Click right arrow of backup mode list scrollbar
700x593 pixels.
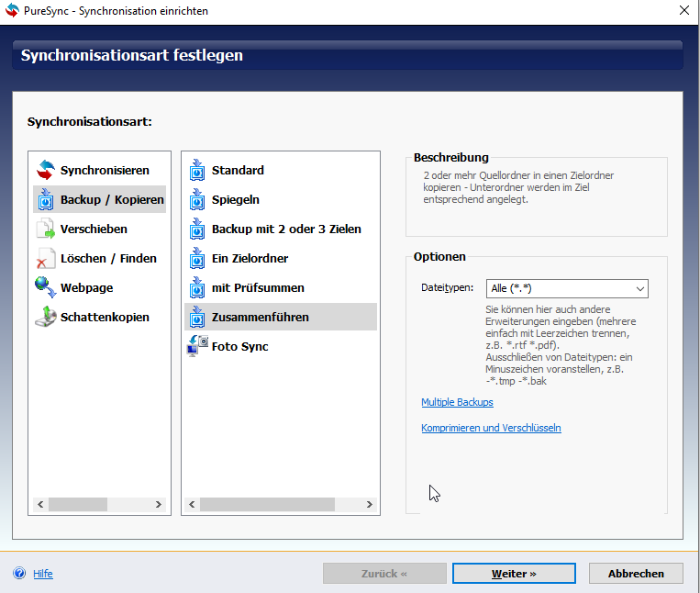point(369,504)
